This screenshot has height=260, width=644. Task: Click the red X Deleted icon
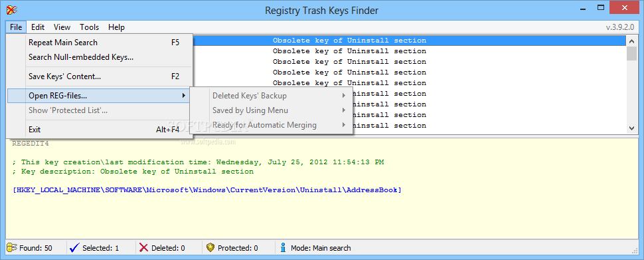pyautogui.click(x=144, y=247)
